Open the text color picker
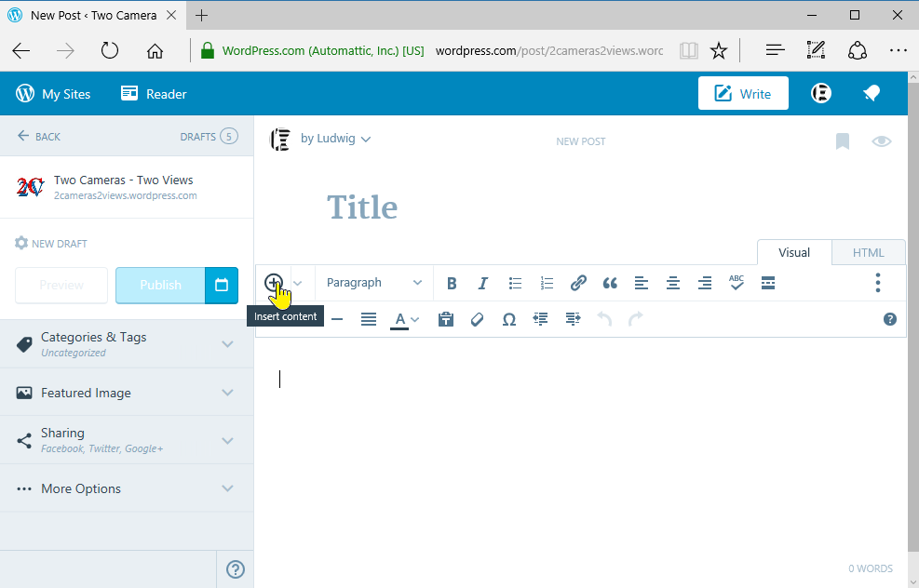The width and height of the screenshot is (919, 588). point(404,319)
